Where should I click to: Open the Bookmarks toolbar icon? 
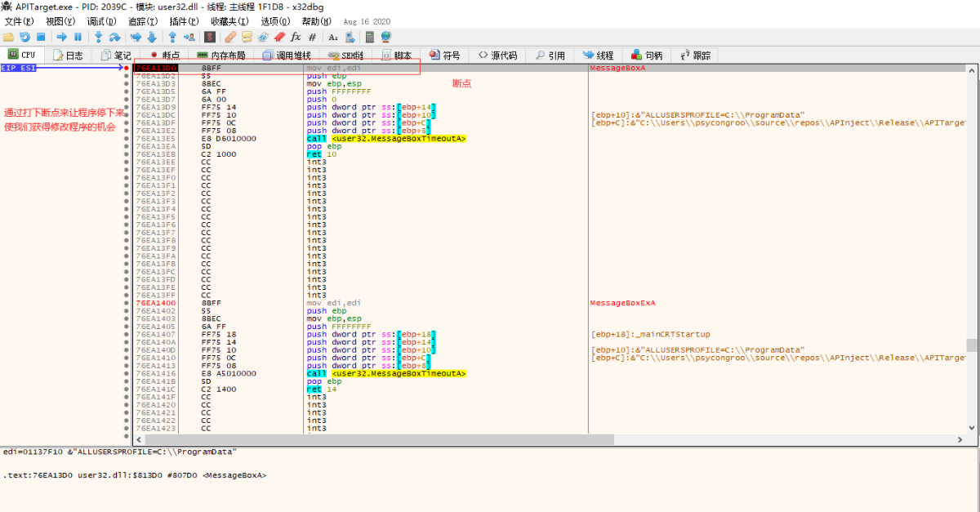click(279, 37)
